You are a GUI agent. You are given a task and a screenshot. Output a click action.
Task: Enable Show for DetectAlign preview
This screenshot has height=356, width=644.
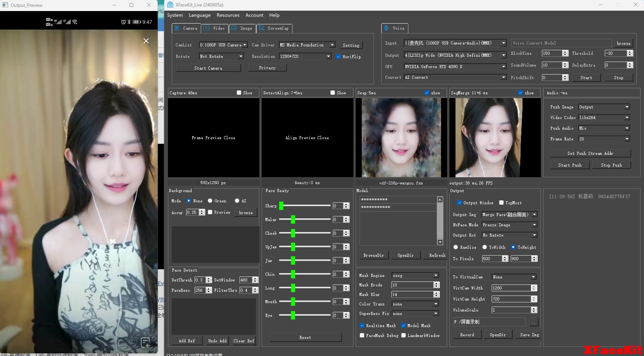[x=332, y=93]
